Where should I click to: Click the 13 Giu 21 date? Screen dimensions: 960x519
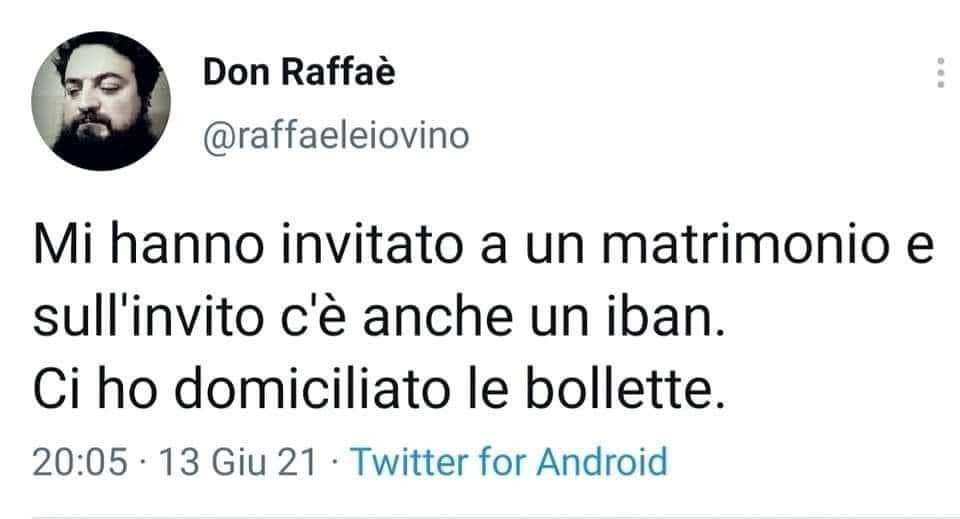tap(239, 461)
